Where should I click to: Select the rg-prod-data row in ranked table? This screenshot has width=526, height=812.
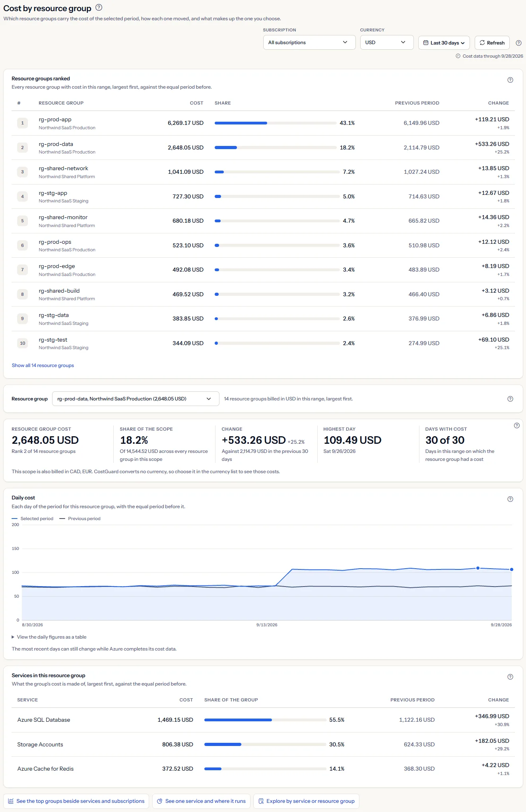point(263,148)
